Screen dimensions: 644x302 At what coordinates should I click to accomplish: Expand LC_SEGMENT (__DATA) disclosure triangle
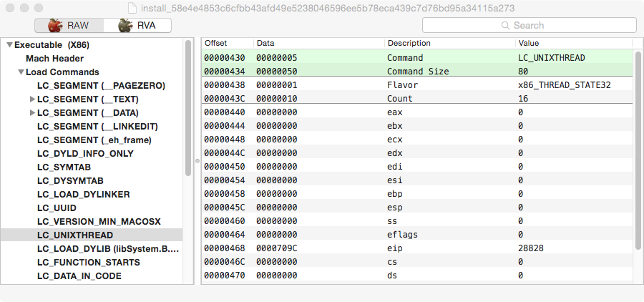(32, 113)
